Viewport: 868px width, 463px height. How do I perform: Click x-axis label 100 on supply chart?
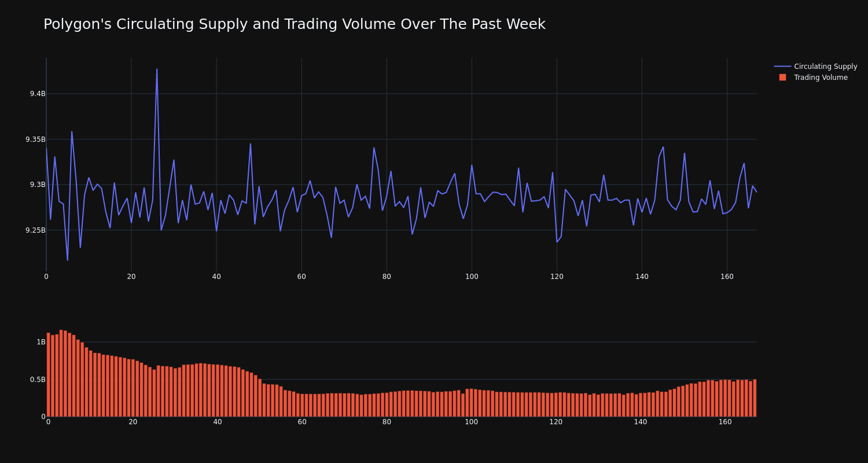point(472,277)
